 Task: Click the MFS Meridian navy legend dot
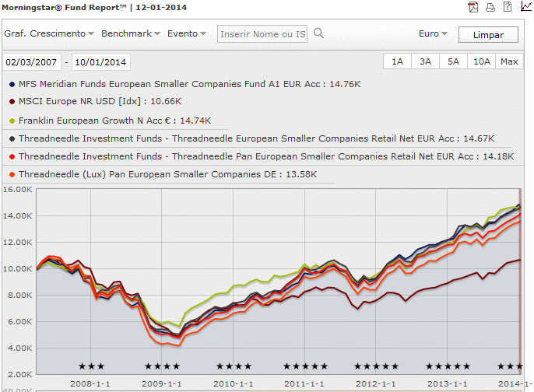pyautogui.click(x=12, y=84)
